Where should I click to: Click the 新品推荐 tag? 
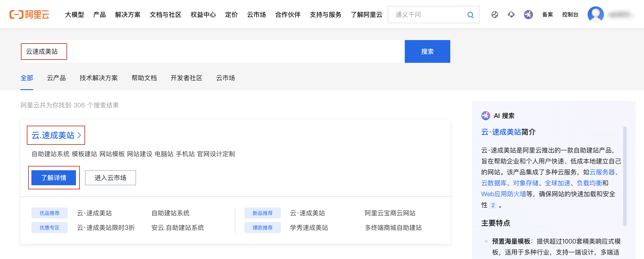pos(262,213)
